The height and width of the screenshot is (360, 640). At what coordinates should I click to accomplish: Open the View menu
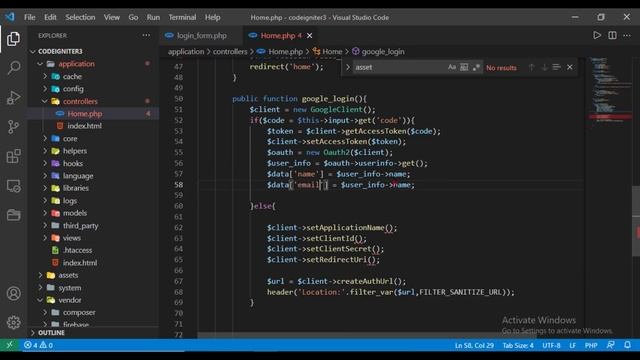point(111,17)
